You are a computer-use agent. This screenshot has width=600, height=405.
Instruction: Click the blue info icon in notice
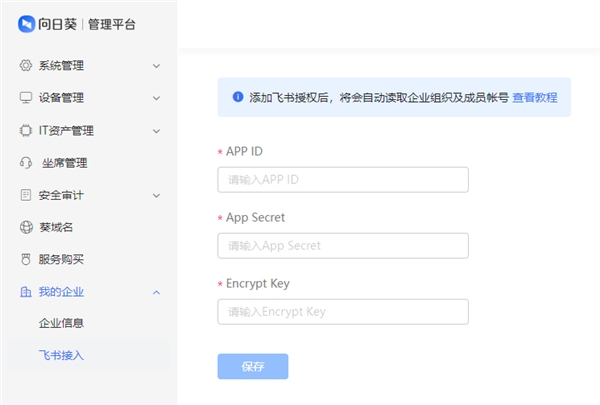(x=238, y=97)
